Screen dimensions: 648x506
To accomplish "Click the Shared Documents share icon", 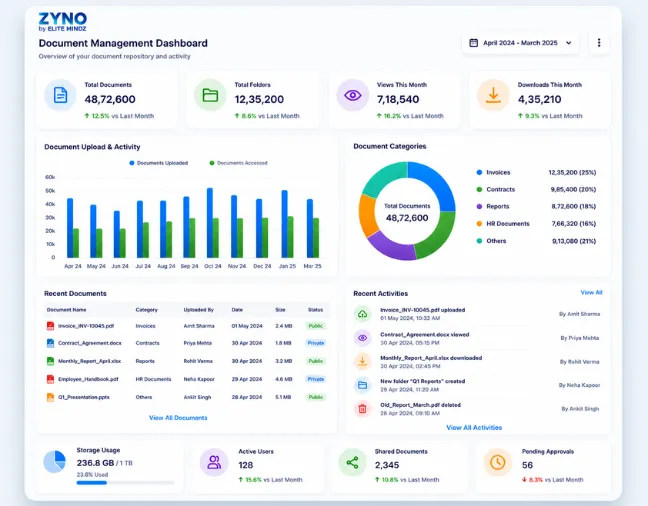I will (x=352, y=462).
